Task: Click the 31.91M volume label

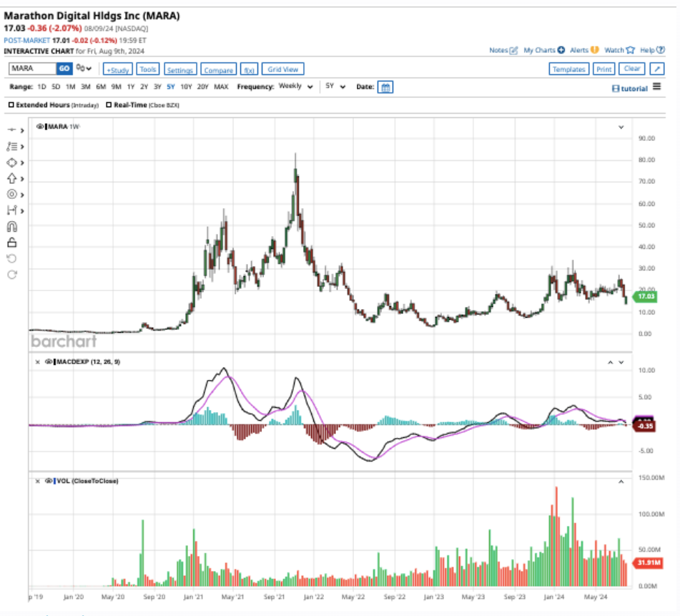Action: [x=649, y=562]
